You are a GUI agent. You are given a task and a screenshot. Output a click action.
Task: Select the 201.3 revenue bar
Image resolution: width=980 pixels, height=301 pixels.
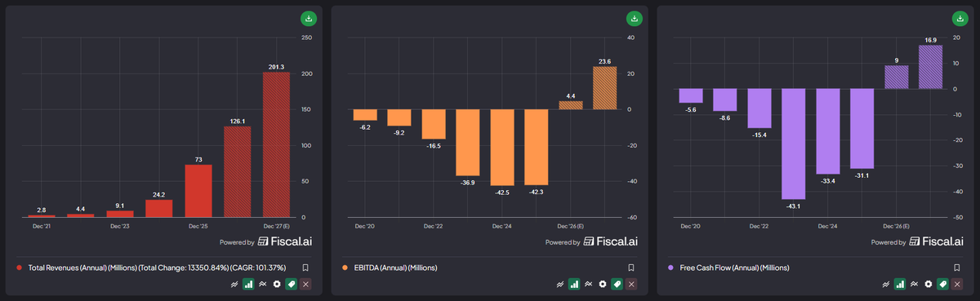(x=278, y=144)
